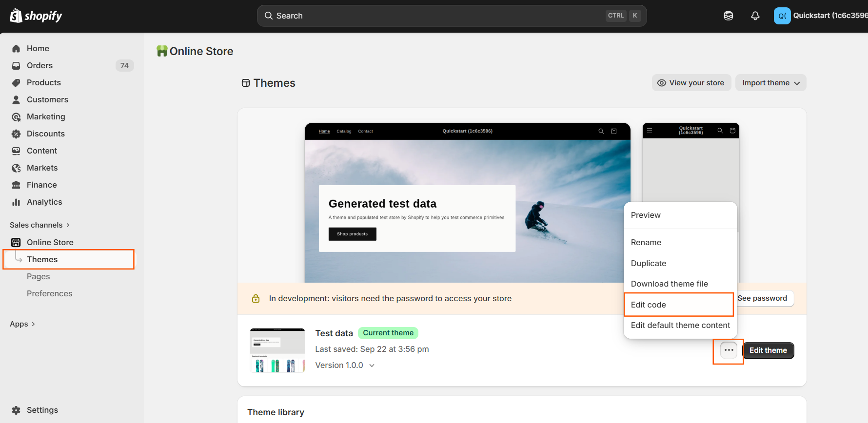The image size is (868, 423).
Task: Expand the Import theme dropdown
Action: click(x=770, y=83)
